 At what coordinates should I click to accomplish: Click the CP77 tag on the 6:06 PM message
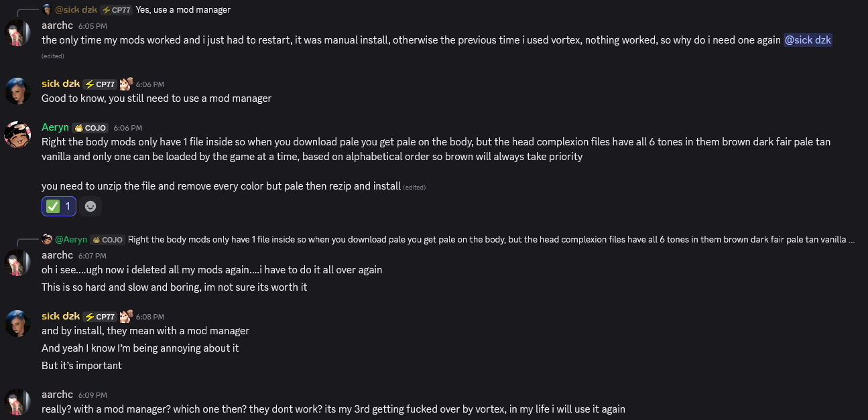(x=100, y=84)
